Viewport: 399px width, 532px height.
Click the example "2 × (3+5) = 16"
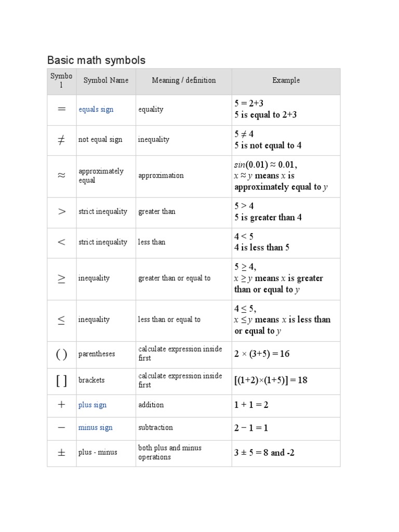[262, 354]
